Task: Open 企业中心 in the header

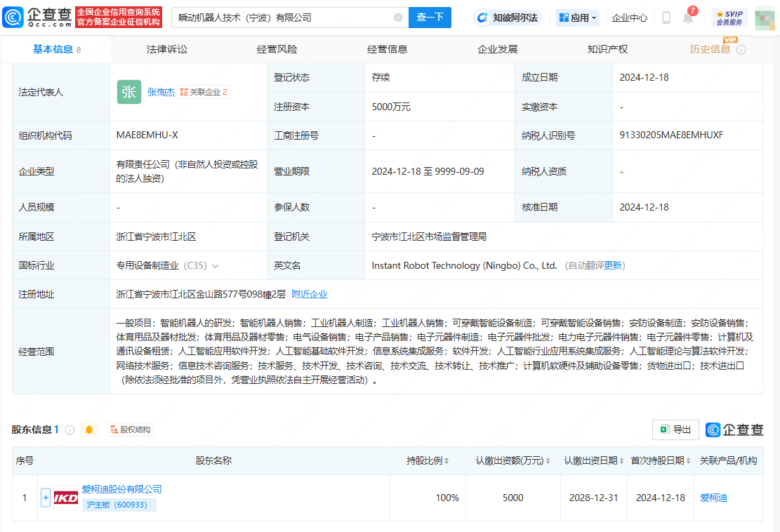Action: [629, 18]
